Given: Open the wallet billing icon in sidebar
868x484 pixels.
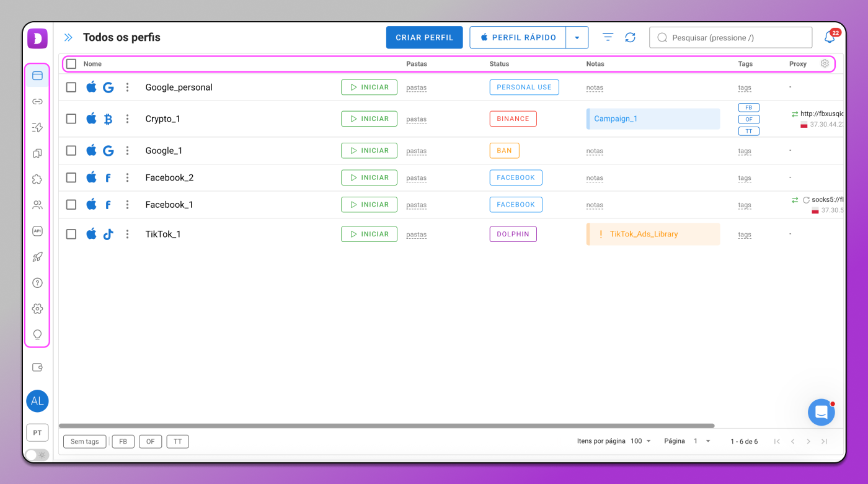Looking at the screenshot, I should [37, 367].
